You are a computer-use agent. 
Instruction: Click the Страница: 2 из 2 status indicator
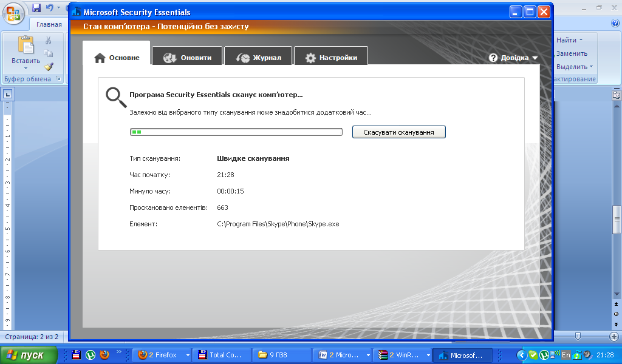[x=32, y=337]
